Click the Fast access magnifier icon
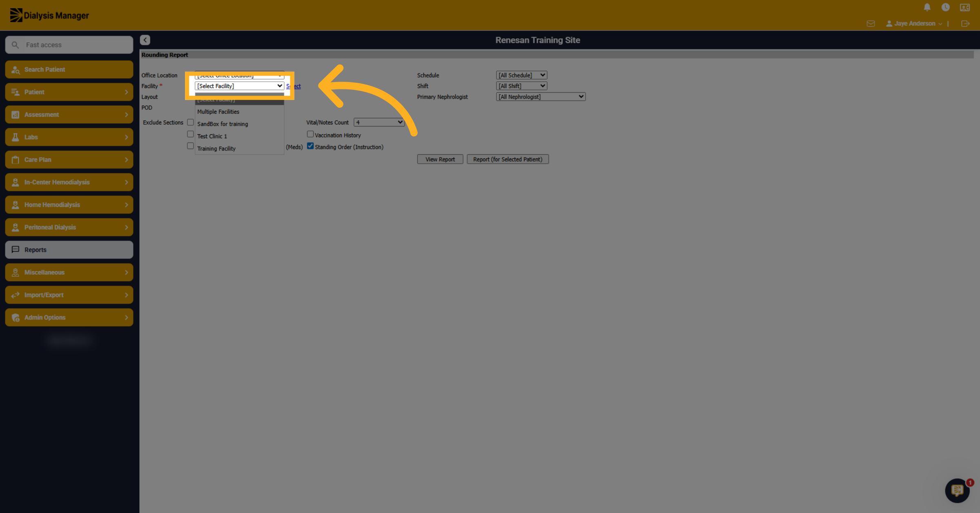 [x=15, y=45]
